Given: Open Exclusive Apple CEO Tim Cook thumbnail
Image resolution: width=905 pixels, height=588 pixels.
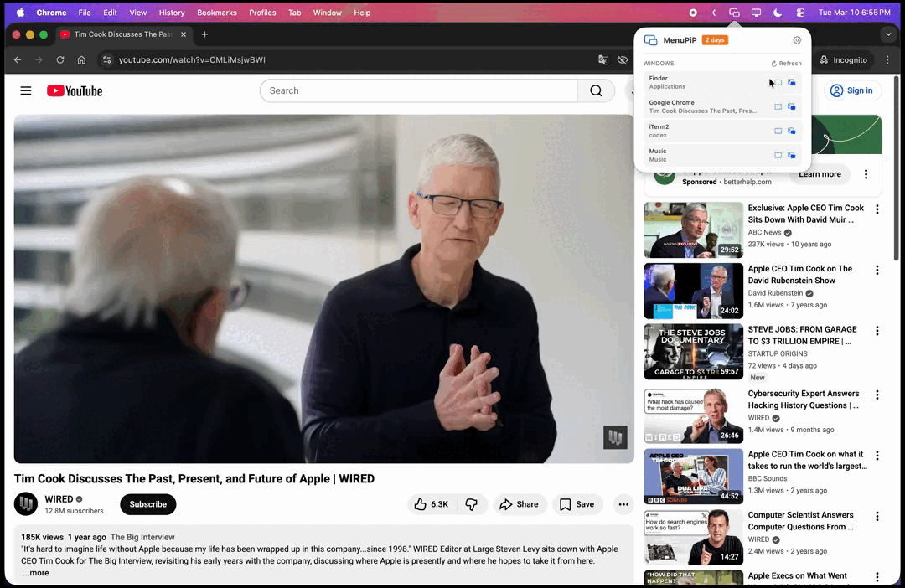Looking at the screenshot, I should coord(693,230).
